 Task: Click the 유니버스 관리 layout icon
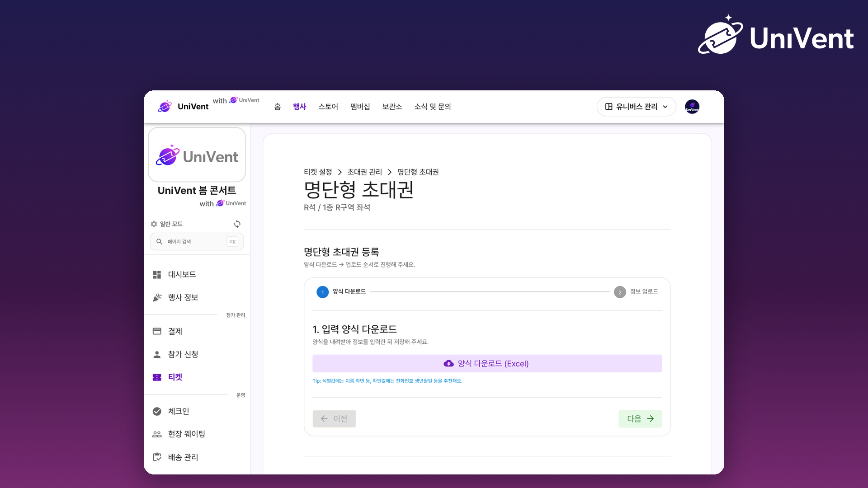tap(609, 107)
